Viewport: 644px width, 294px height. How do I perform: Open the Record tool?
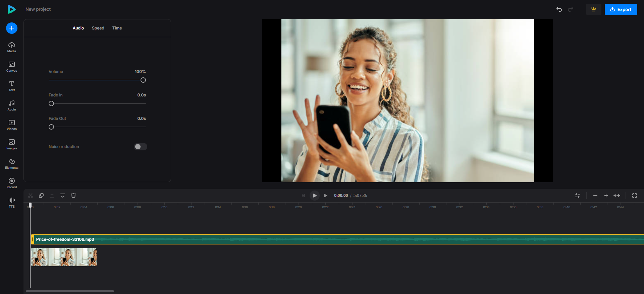(x=12, y=183)
